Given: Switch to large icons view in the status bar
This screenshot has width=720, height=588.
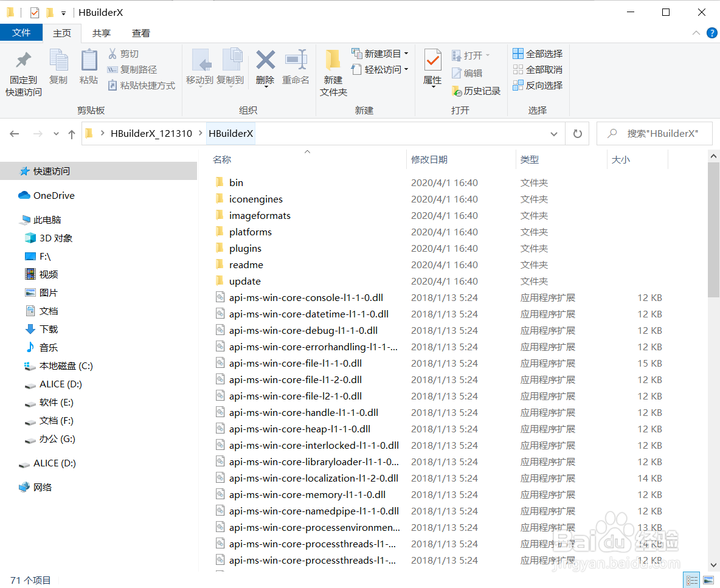Looking at the screenshot, I should [x=708, y=579].
